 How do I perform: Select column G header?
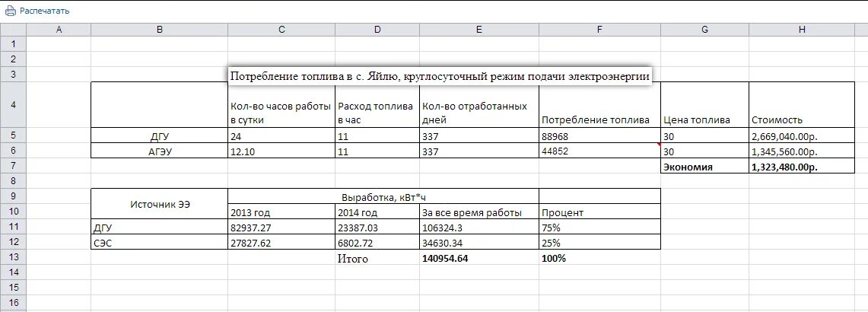click(704, 30)
